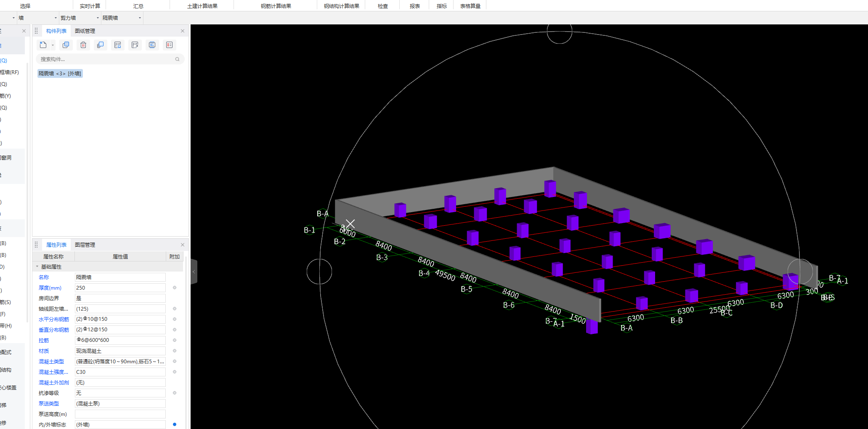Image resolution: width=868 pixels, height=429 pixels.
Task: Click the 属性值 column header
Action: 120,256
